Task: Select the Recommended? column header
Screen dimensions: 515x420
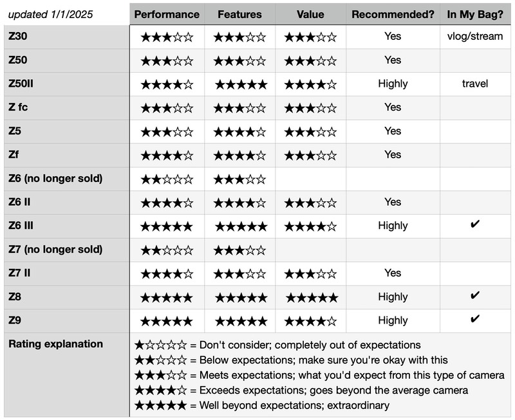Action: 393,14
